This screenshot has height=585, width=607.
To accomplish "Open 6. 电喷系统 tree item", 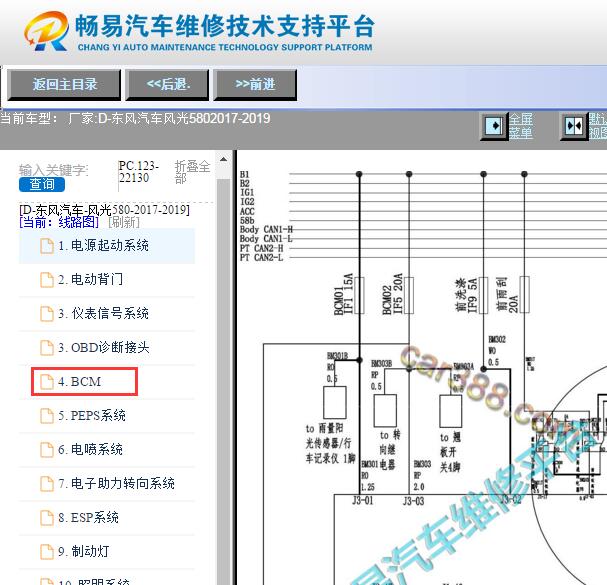I will point(107,450).
